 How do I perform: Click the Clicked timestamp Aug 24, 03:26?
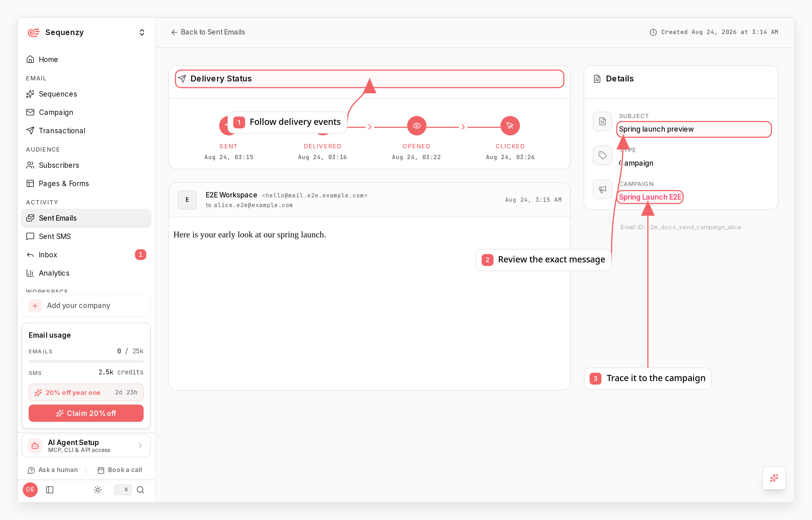click(x=510, y=157)
